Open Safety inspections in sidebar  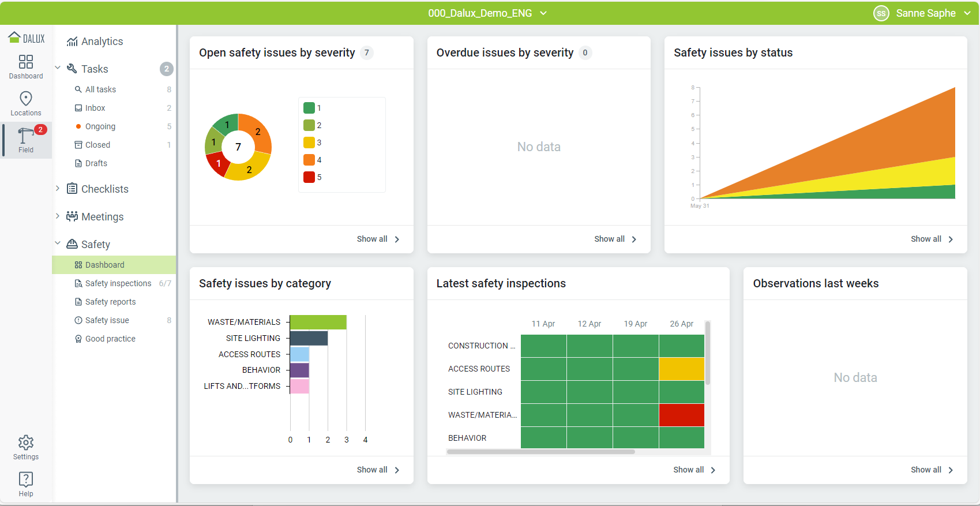[x=118, y=283]
